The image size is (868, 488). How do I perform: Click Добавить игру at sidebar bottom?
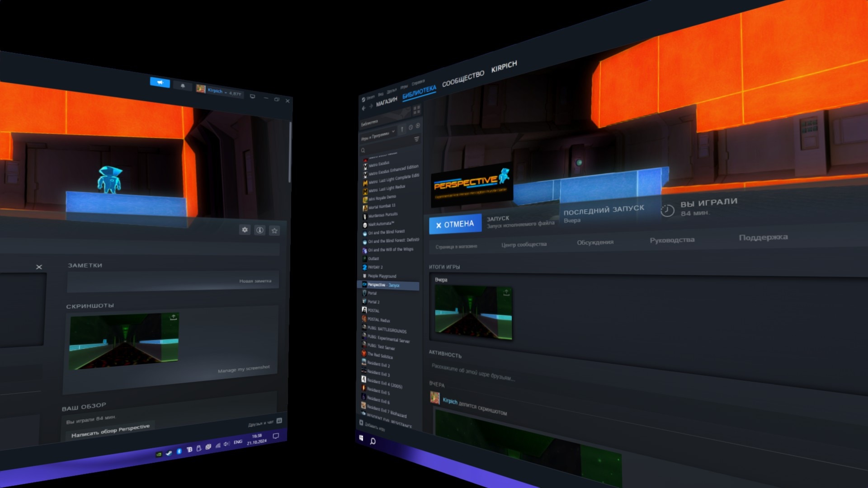373,426
